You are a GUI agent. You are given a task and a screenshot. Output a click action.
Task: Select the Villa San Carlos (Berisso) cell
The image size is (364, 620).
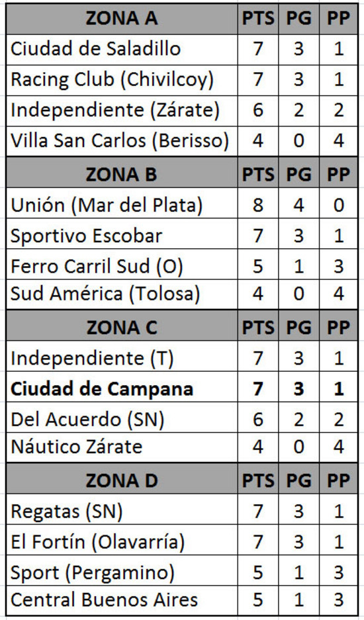pos(122,141)
